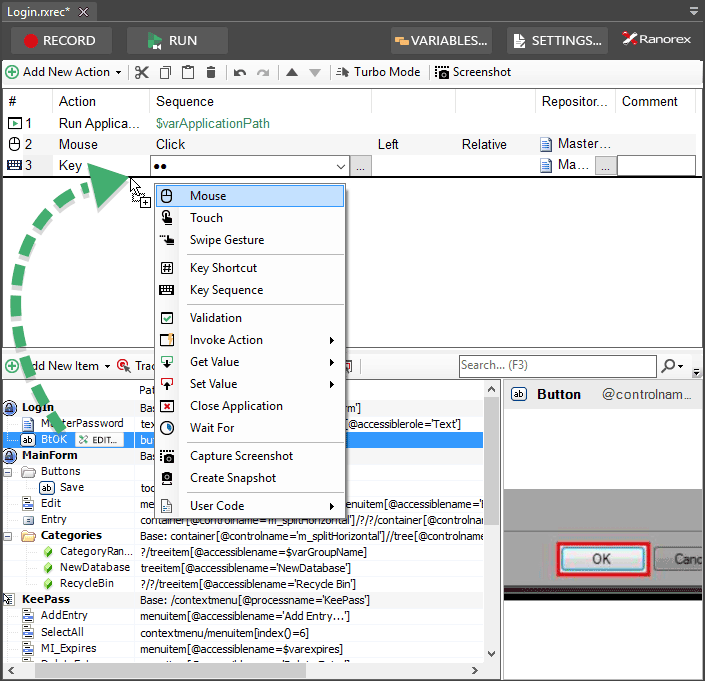Click in the repository Search field
This screenshot has height=681, width=705.
[x=558, y=366]
